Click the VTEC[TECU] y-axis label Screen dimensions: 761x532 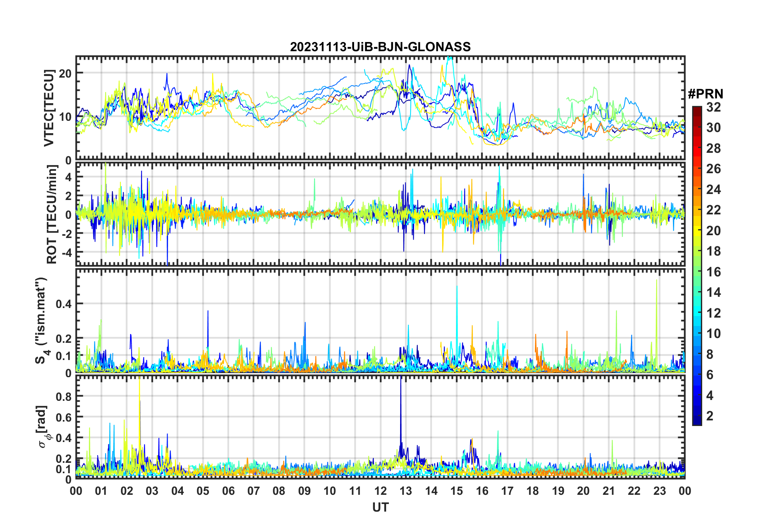point(49,108)
